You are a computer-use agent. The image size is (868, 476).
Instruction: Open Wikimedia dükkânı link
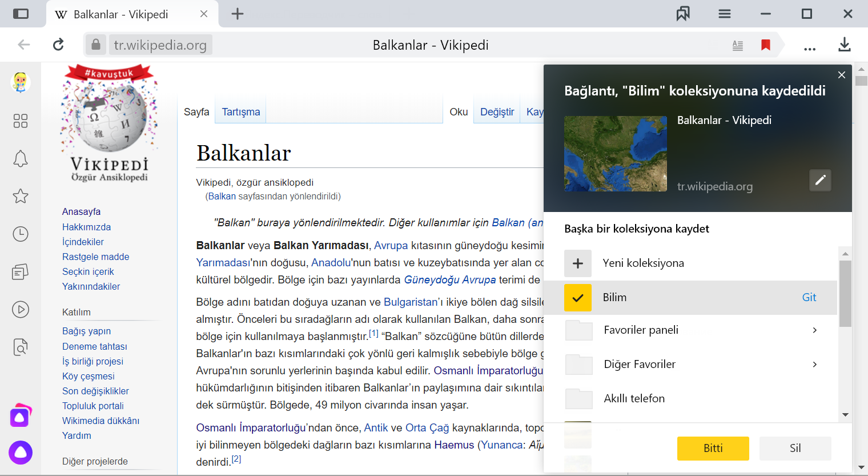tap(101, 421)
